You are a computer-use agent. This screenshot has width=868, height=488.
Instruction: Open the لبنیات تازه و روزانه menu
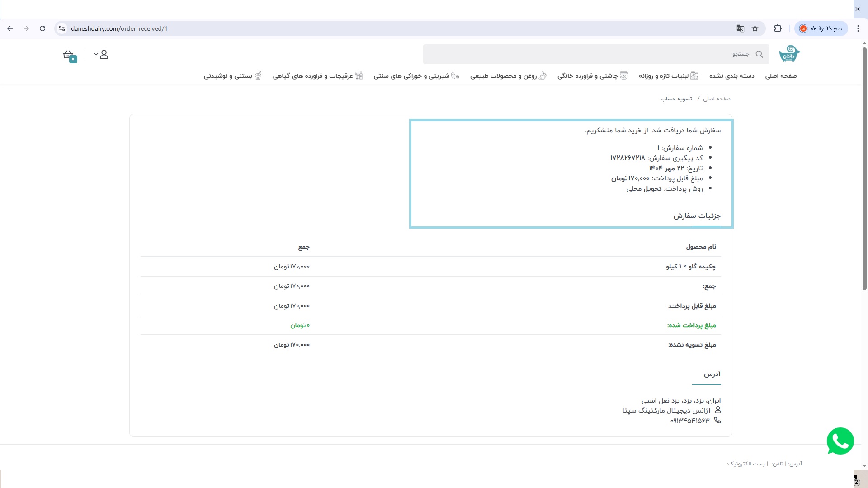pos(668,76)
